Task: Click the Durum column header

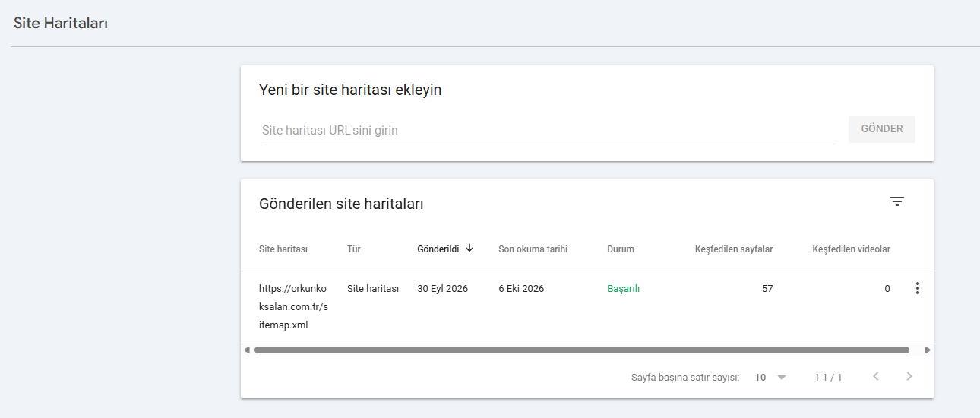Action: click(x=621, y=249)
